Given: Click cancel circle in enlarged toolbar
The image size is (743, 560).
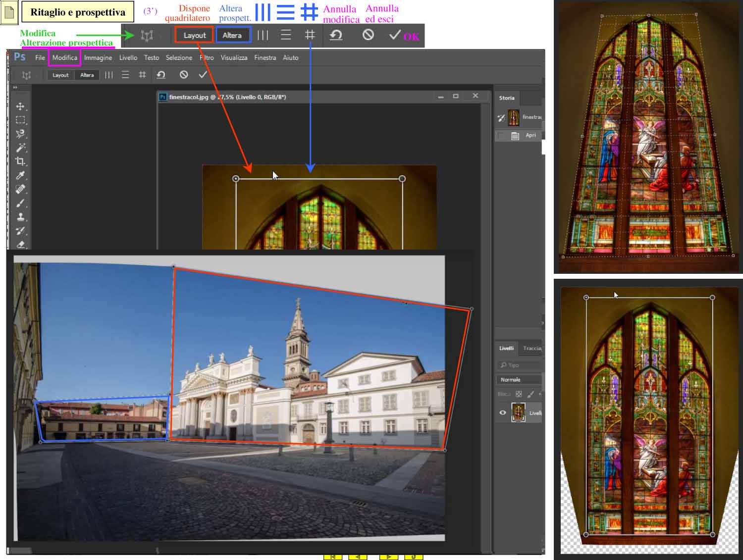Looking at the screenshot, I should 368,35.
